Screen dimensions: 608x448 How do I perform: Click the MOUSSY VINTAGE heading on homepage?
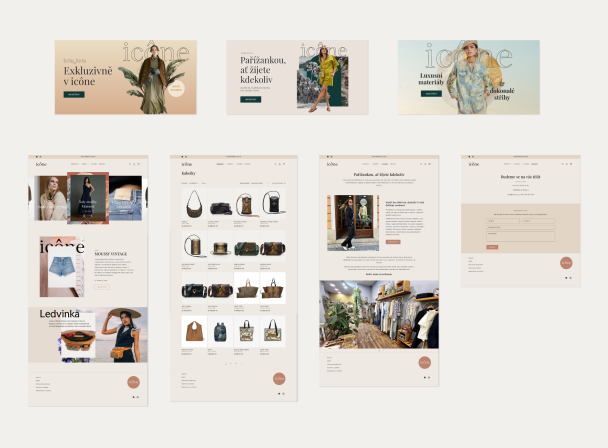(x=111, y=254)
